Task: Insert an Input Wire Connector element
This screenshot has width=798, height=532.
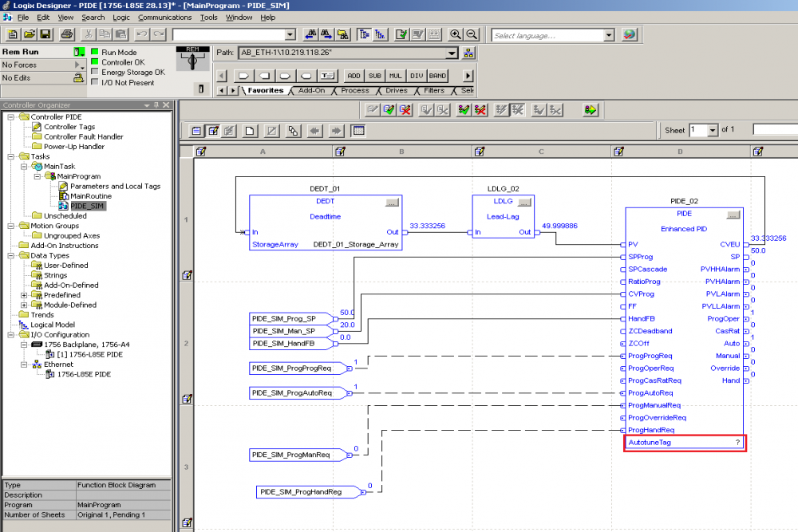Action: pyautogui.click(x=286, y=76)
